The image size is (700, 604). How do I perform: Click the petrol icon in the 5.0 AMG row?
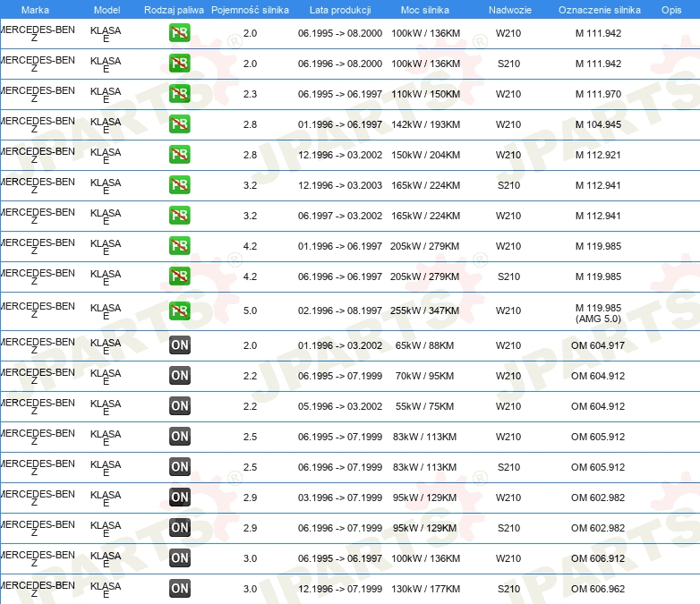click(x=179, y=311)
